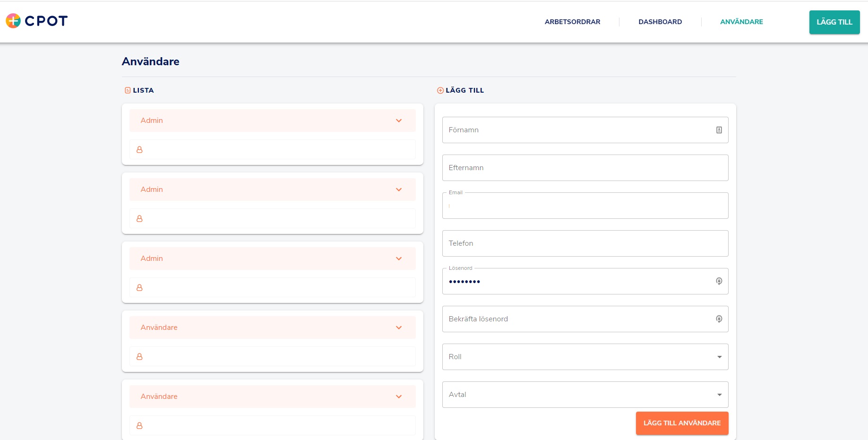Click the contact card icon in Förnamn field
The image size is (868, 440).
(x=719, y=130)
